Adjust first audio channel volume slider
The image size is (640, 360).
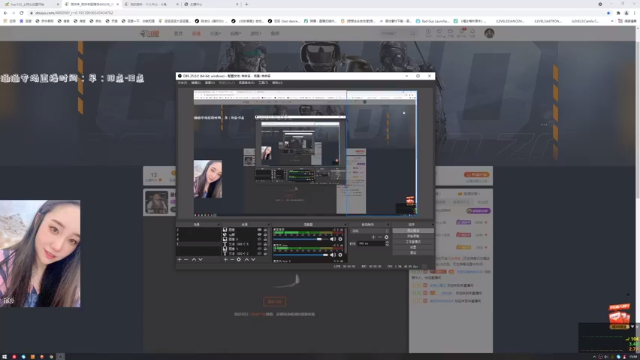[301, 239]
